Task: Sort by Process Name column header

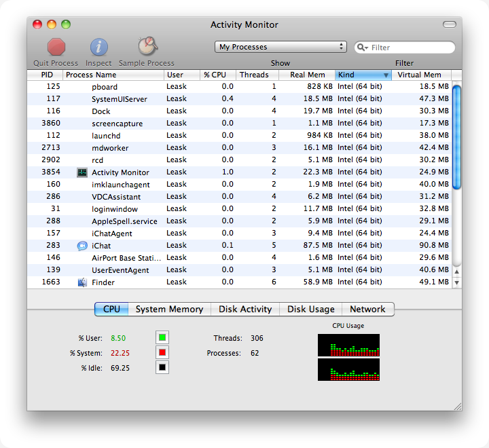Action: pos(113,75)
